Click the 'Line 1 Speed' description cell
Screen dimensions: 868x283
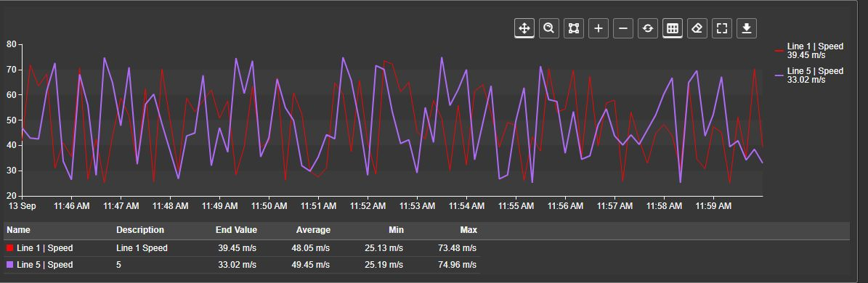[142, 248]
